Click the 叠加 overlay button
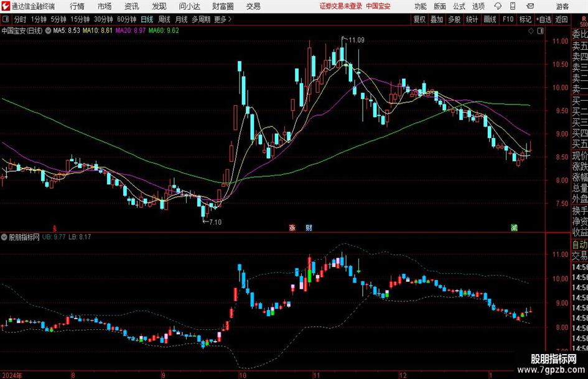Viewport: 588px width, 379px height. coord(437,19)
